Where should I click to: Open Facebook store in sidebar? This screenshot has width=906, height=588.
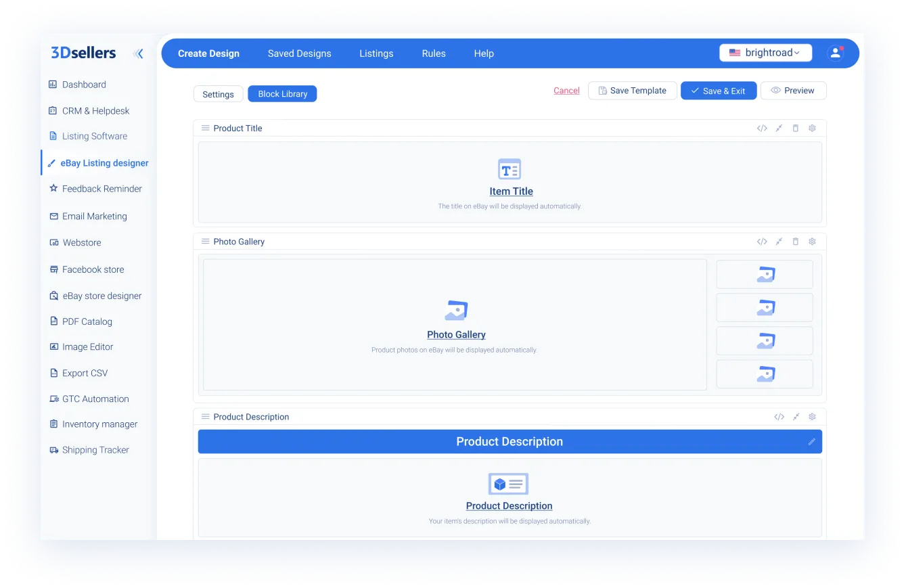coord(87,269)
